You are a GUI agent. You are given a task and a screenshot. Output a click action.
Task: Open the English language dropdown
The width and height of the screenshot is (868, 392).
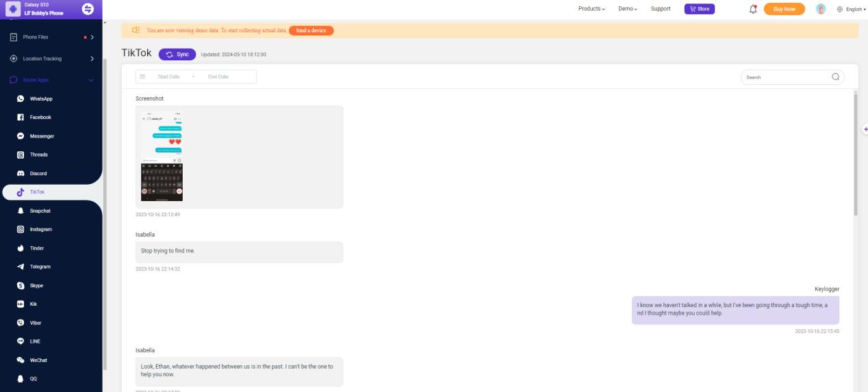coord(853,8)
